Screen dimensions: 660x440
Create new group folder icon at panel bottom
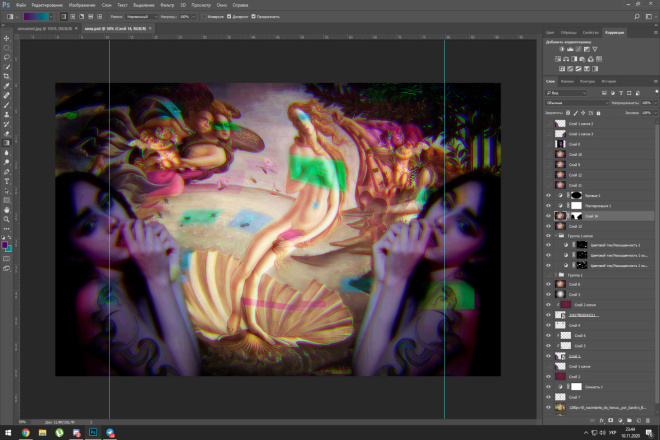[629, 420]
